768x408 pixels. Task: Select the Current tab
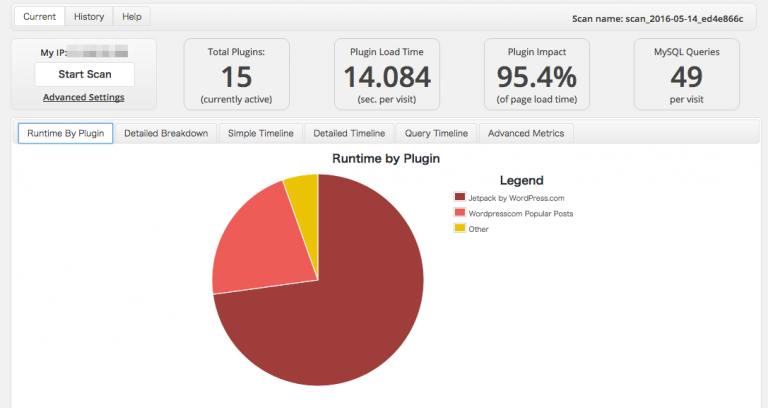pos(39,17)
